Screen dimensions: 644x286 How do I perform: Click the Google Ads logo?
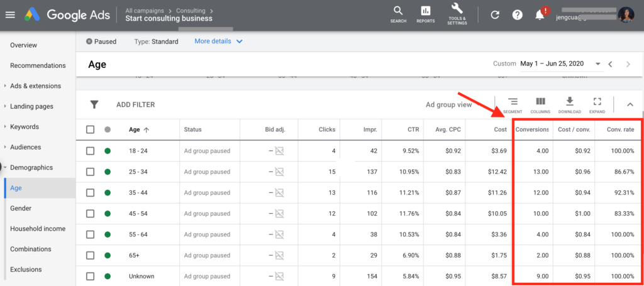pyautogui.click(x=67, y=15)
